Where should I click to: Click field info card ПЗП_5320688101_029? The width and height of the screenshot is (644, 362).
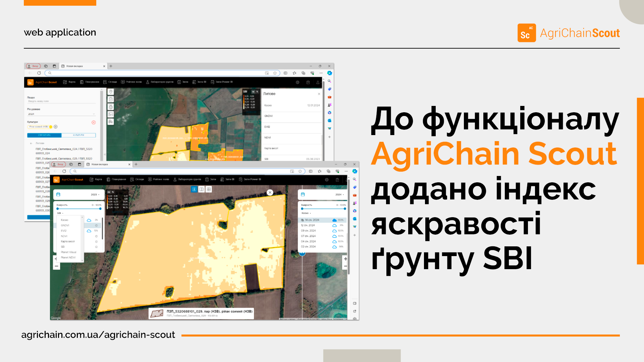pos(201,313)
